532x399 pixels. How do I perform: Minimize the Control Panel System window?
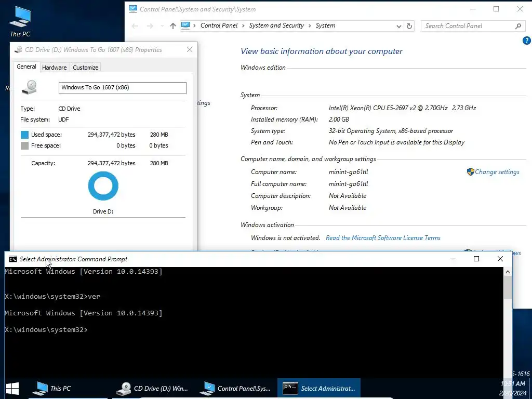click(x=473, y=9)
